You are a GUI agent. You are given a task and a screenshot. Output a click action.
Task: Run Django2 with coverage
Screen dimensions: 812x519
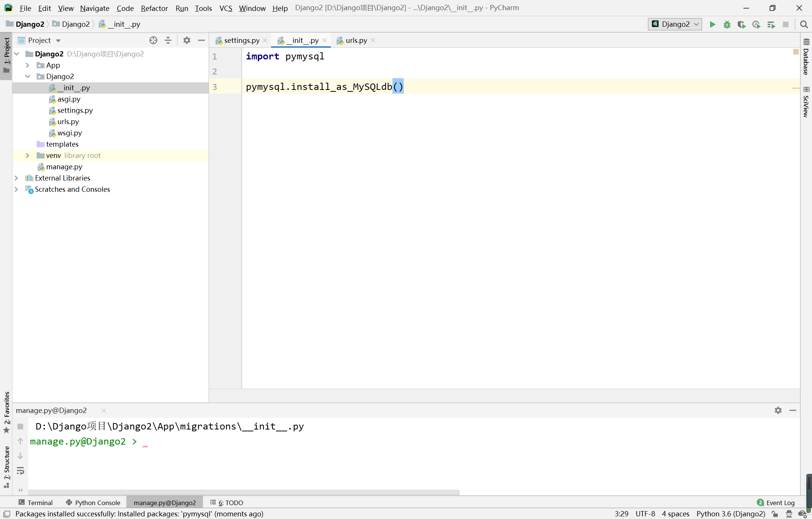point(742,24)
